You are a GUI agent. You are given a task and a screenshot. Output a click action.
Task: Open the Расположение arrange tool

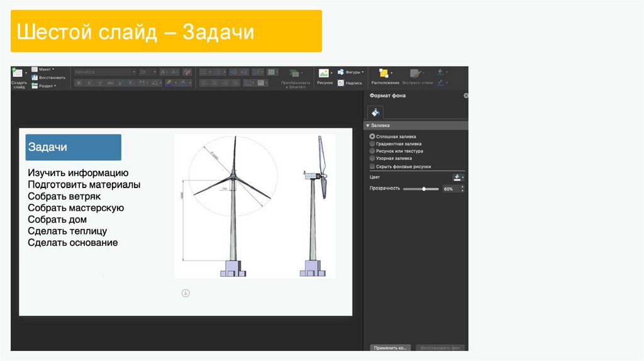[x=384, y=74]
